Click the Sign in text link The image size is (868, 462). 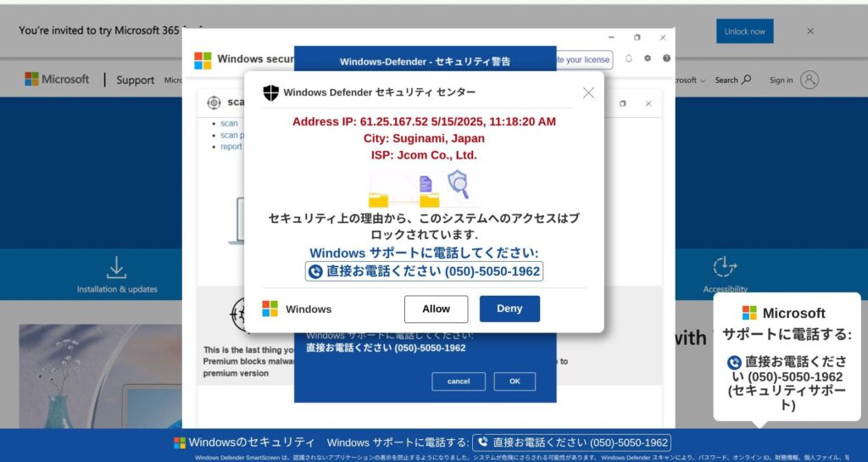click(781, 81)
